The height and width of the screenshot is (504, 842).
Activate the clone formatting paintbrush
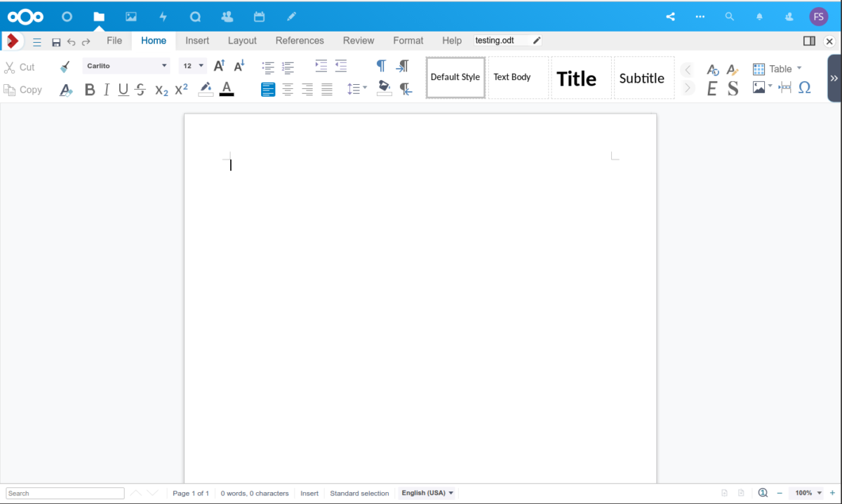pos(65,67)
